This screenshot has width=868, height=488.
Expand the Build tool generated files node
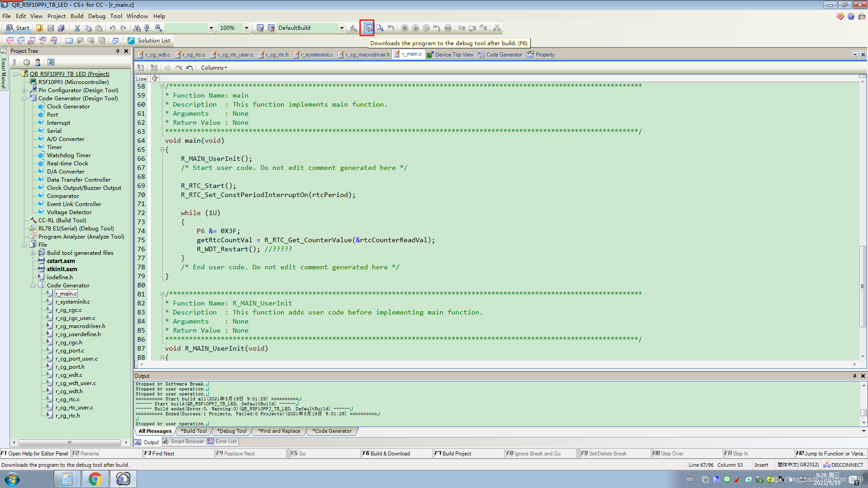[x=33, y=253]
